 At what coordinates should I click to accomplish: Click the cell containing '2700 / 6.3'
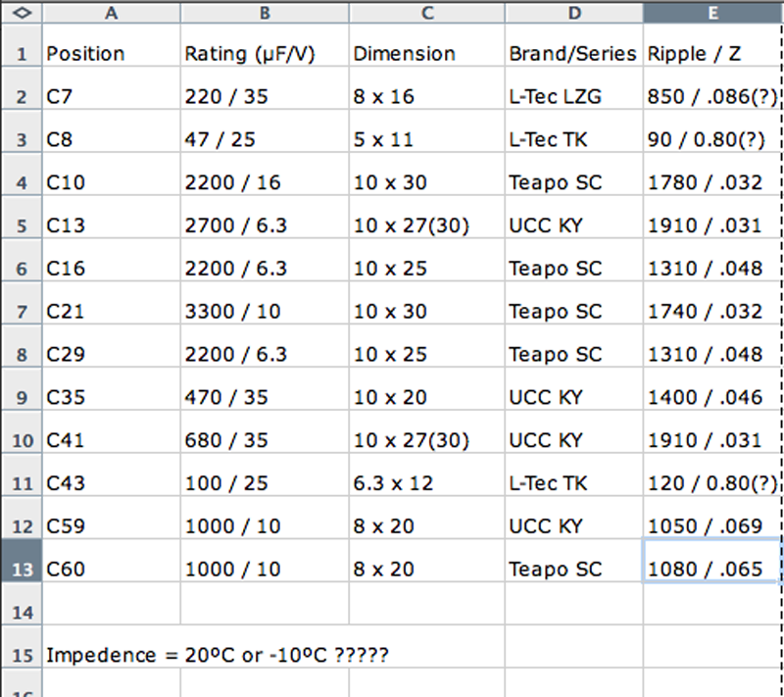[265, 225]
